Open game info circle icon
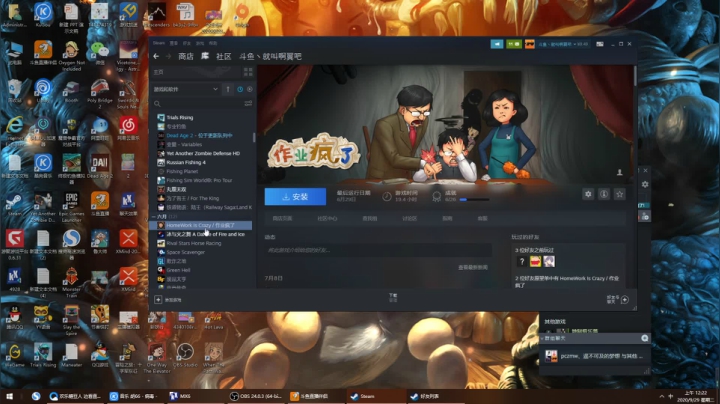The height and width of the screenshot is (404, 720). 604,194
